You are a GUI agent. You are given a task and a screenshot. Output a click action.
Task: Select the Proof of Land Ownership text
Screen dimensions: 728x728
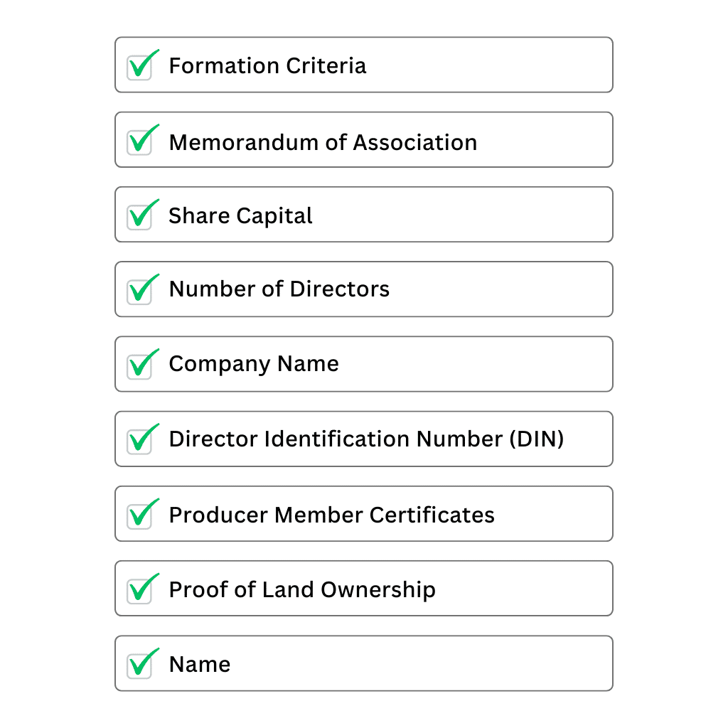302,589
